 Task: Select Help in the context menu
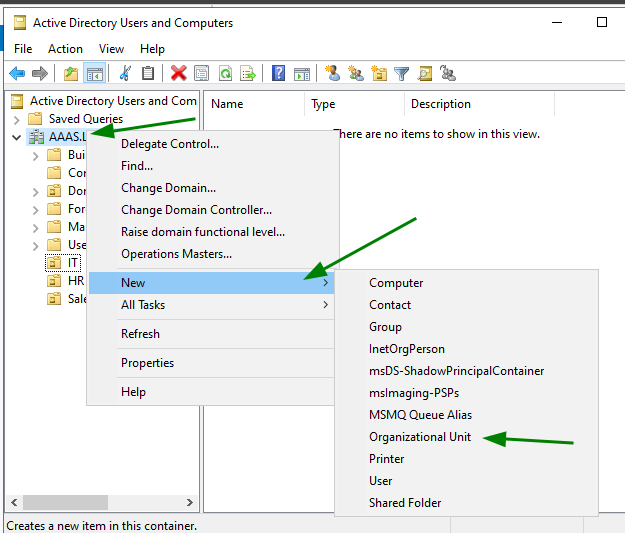212,392
